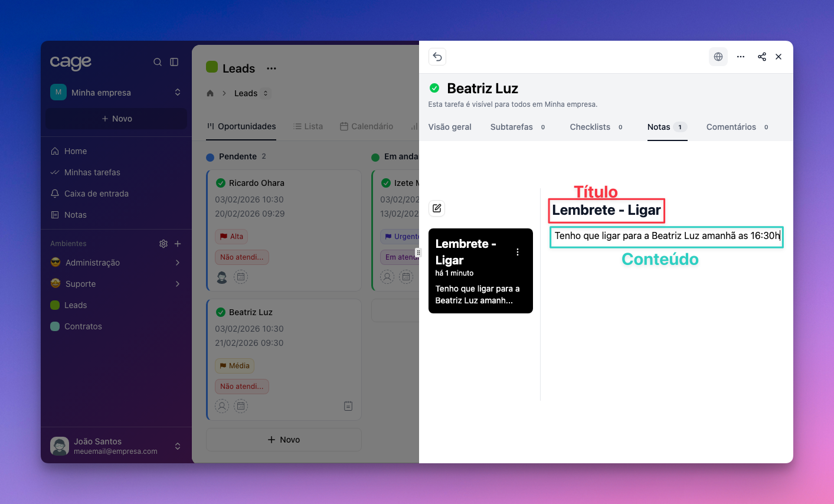Image resolution: width=834 pixels, height=504 pixels.
Task: Toggle the Beatriz Luz card checkmark
Action: 221,312
